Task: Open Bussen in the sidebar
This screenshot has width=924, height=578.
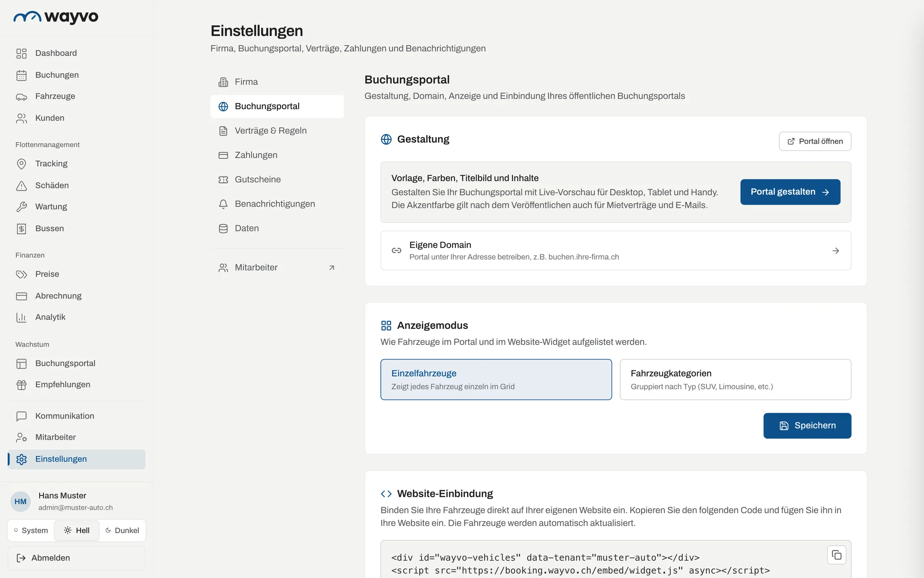Action: click(77, 229)
